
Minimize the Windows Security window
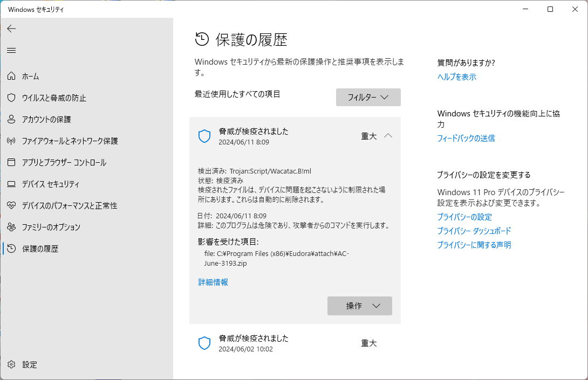pyautogui.click(x=525, y=9)
